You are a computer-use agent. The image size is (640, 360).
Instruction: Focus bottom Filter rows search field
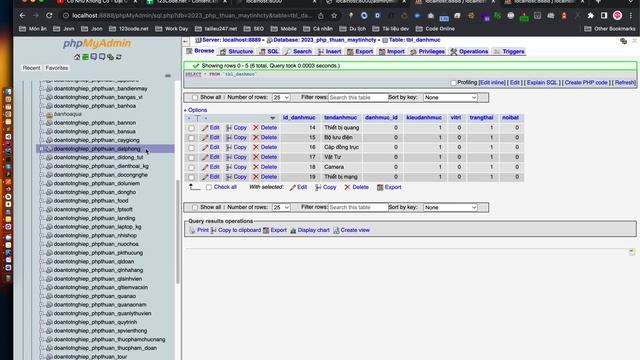coord(358,207)
